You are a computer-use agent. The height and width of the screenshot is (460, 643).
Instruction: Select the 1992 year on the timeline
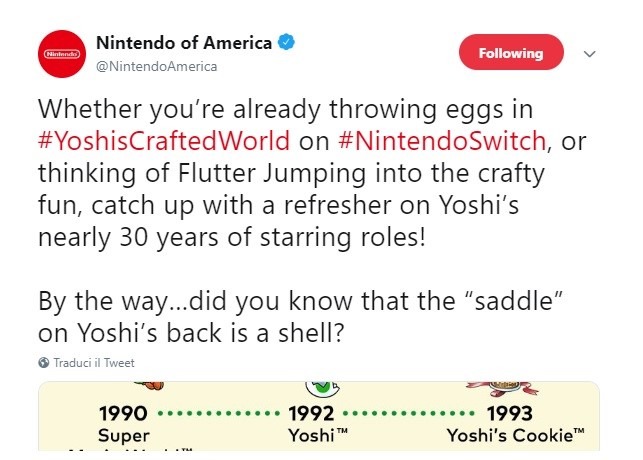pos(312,413)
